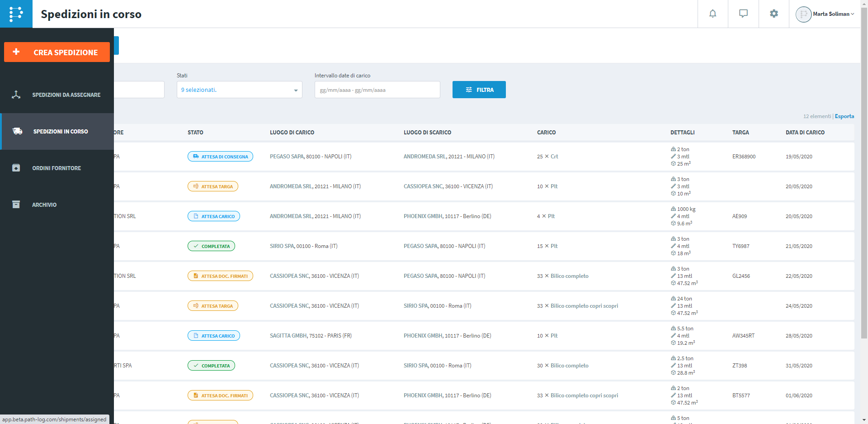Click the Ordini fornitore box icon
The height and width of the screenshot is (424, 868).
click(x=16, y=168)
